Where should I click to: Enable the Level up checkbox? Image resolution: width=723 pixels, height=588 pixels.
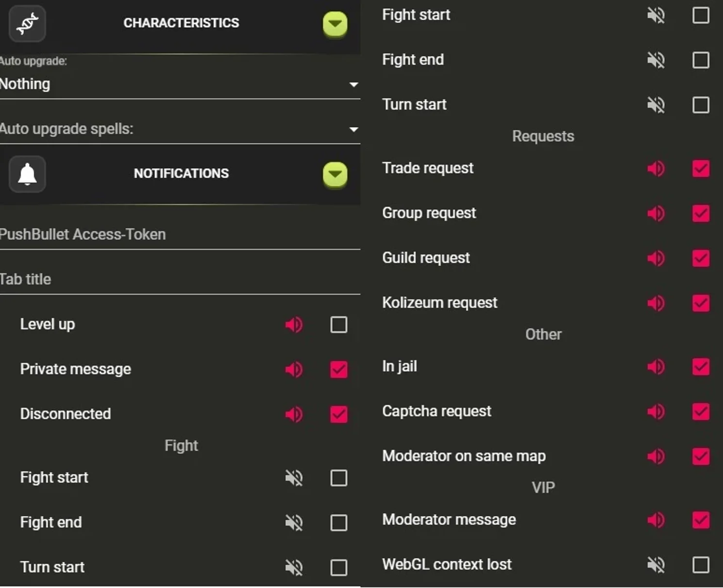[338, 325]
